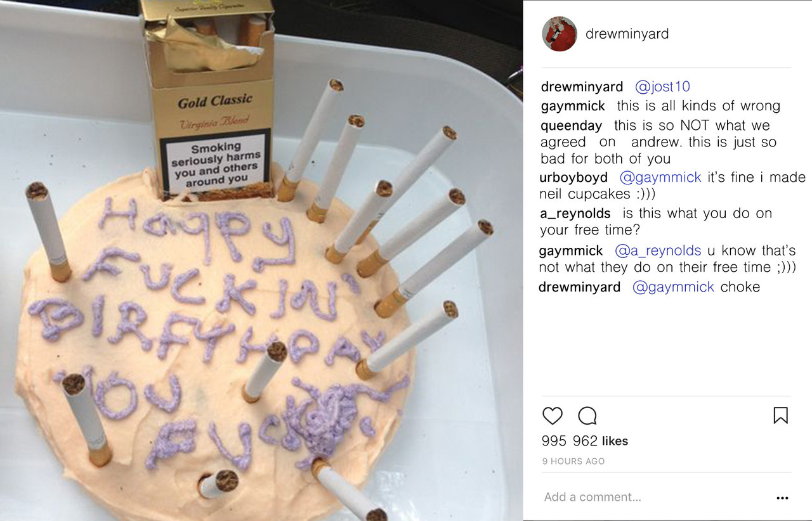
Task: Open drewminyard's profile picture avatar
Action: point(560,34)
